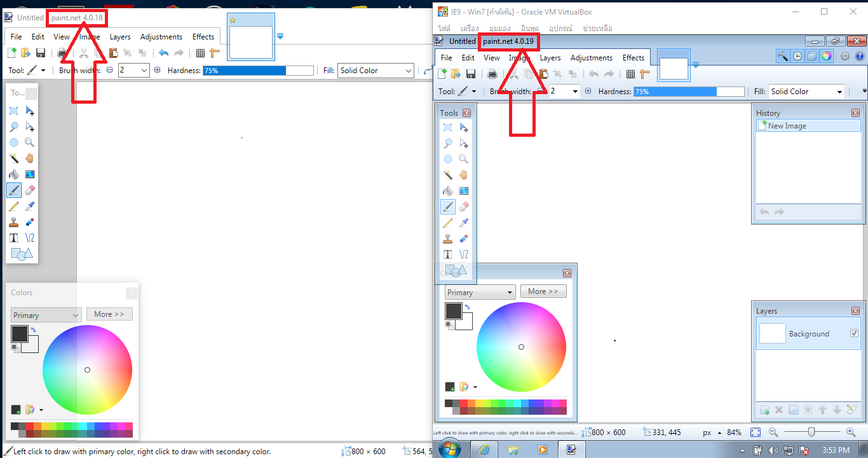The width and height of the screenshot is (868, 458).
Task: Toggle rulers in VirtualBox paint.net toolbar
Action: click(645, 74)
